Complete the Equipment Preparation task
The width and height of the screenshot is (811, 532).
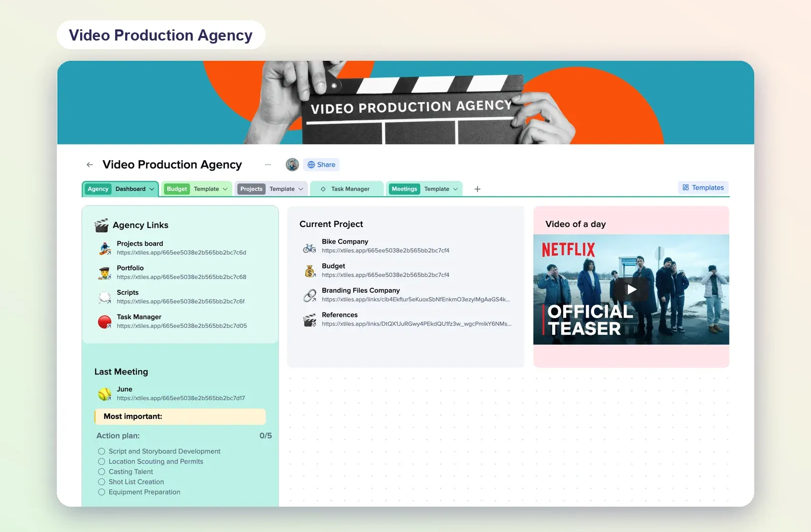point(101,492)
